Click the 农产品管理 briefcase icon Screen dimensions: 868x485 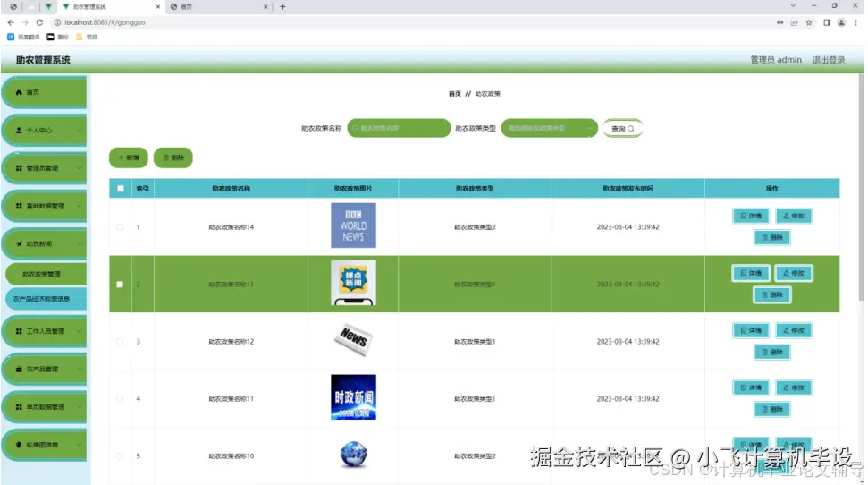tap(19, 370)
